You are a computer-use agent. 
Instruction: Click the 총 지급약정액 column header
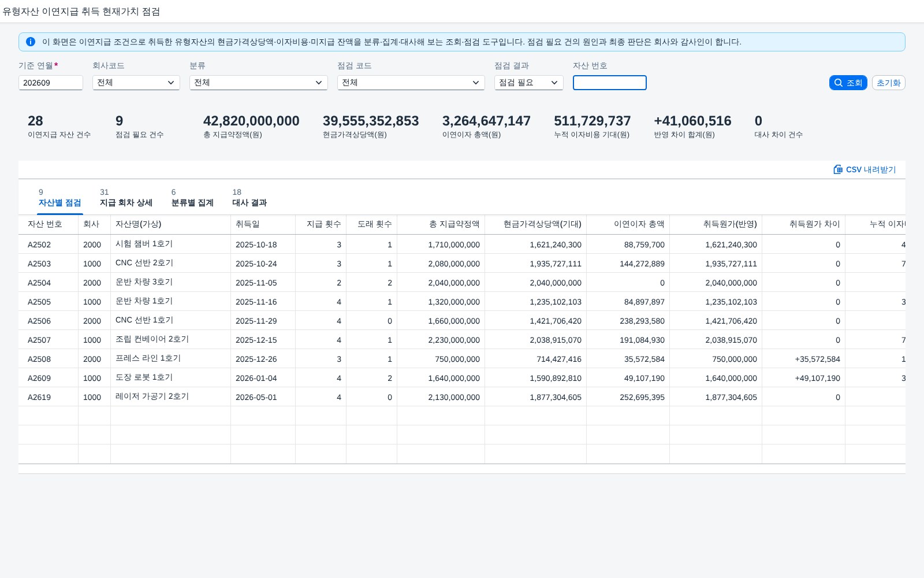click(441, 224)
